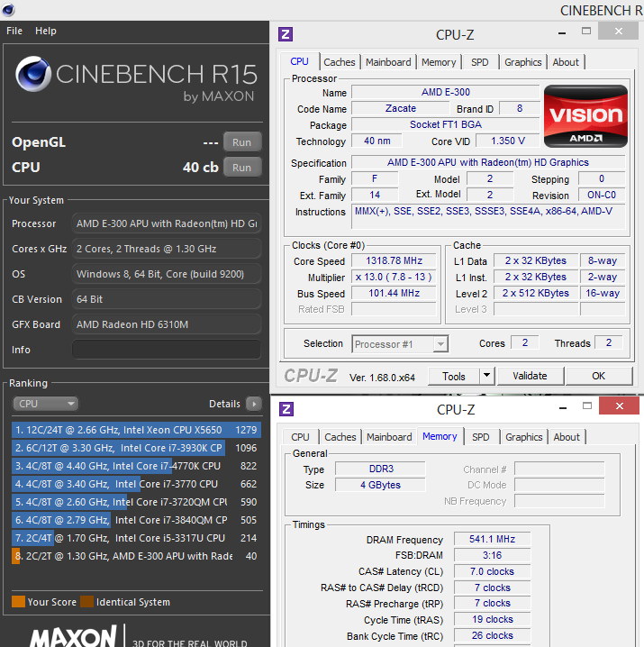Click the OK button in CPU-Z
This screenshot has width=644, height=647.
point(599,376)
